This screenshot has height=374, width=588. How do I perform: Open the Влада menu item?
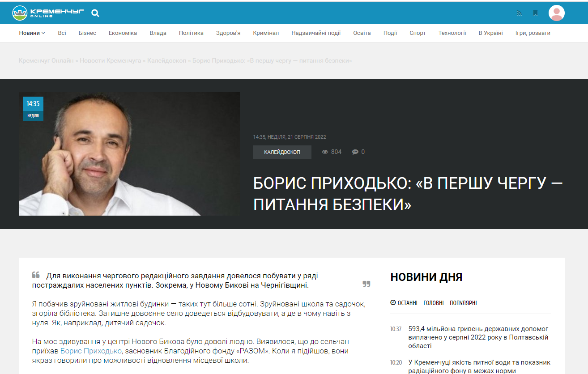click(158, 33)
